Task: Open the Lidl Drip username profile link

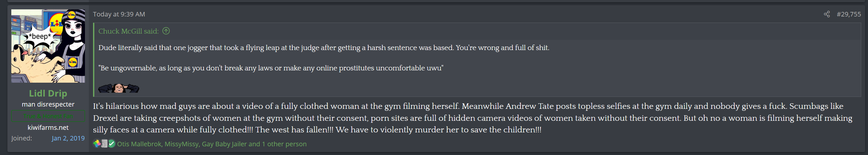Action: coord(48,93)
